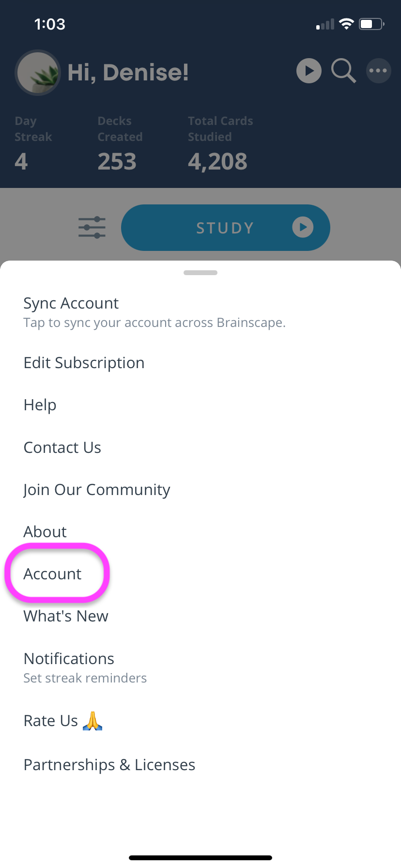
Task: Choose Contact Us from menu
Action: (x=200, y=448)
